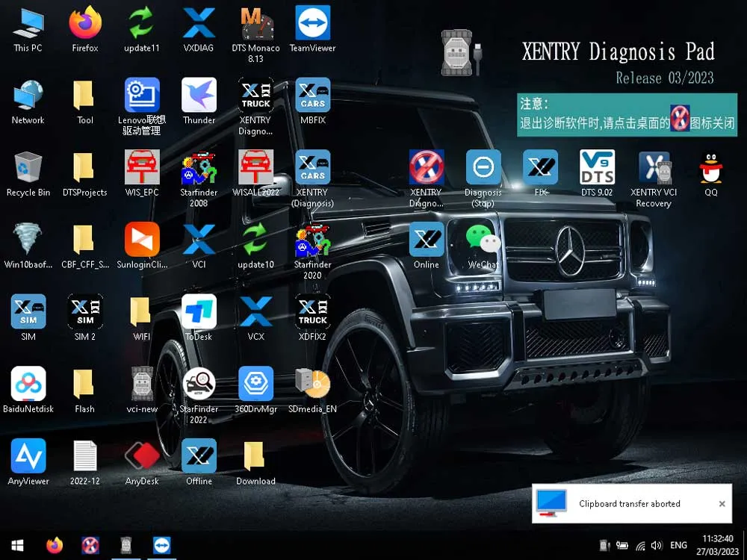Switch to TeamViewer in the taskbar

pyautogui.click(x=161, y=545)
